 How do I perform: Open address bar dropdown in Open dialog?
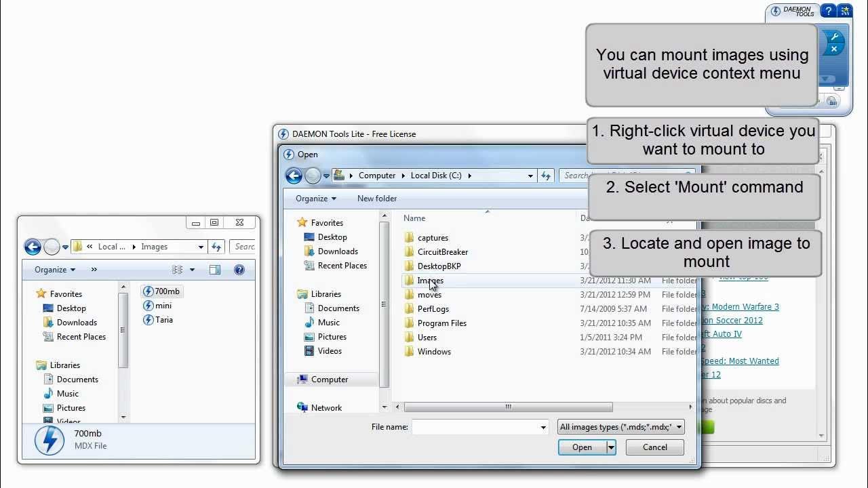(x=530, y=176)
